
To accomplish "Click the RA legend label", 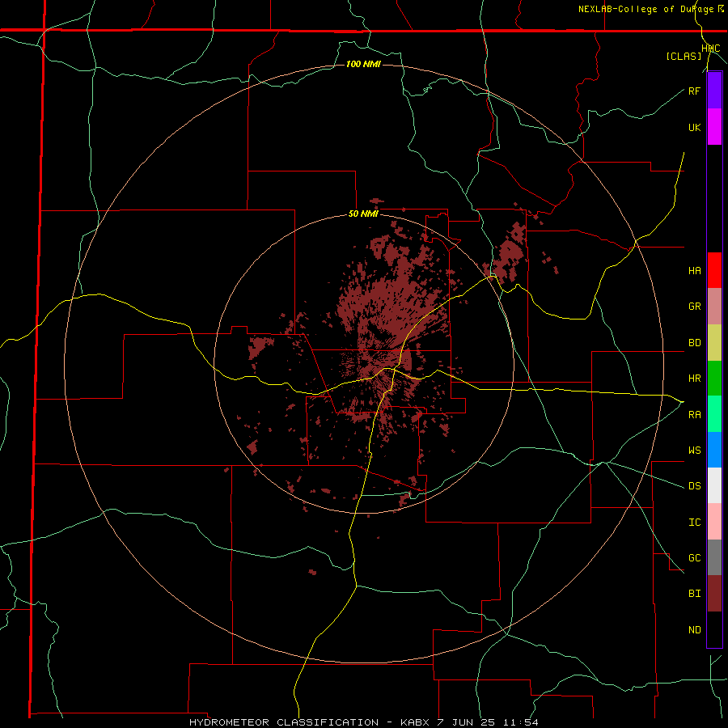I will click(x=694, y=415).
